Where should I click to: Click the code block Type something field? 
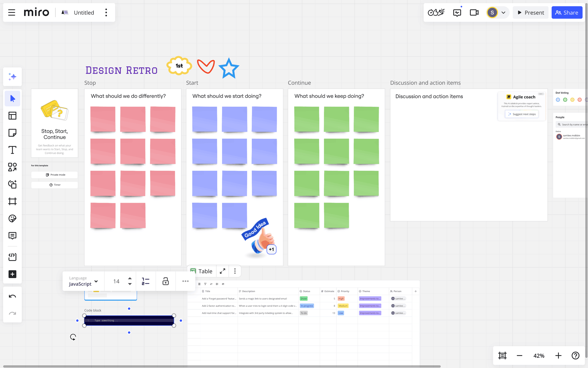point(129,320)
